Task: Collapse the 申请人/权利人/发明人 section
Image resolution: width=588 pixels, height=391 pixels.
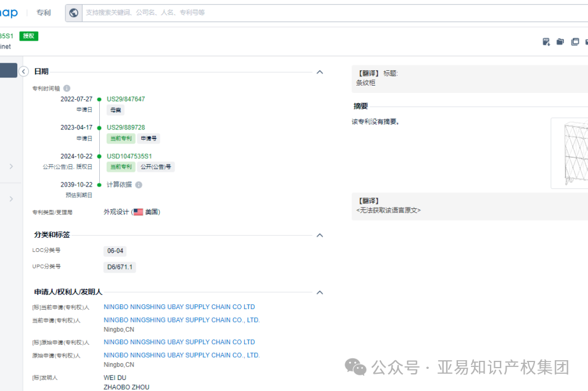Action: coord(319,292)
